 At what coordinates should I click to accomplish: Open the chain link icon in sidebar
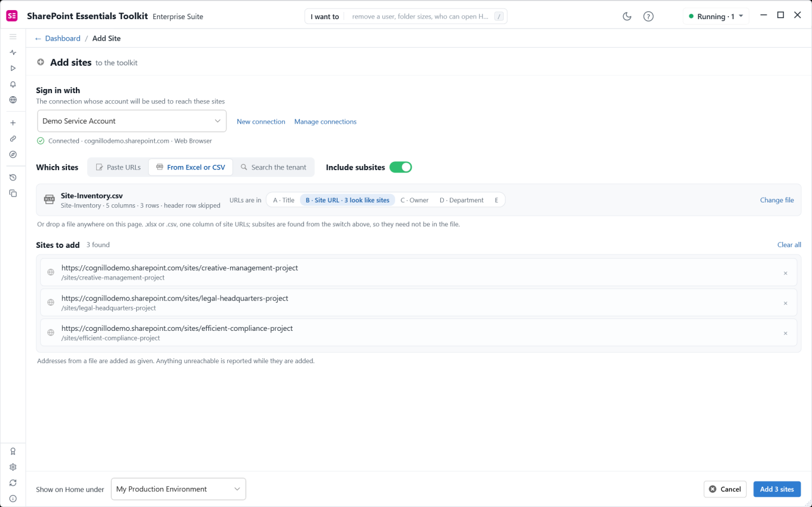coord(13,139)
